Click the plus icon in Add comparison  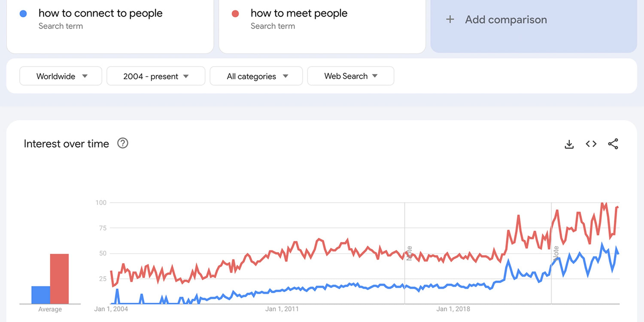pyautogui.click(x=450, y=20)
